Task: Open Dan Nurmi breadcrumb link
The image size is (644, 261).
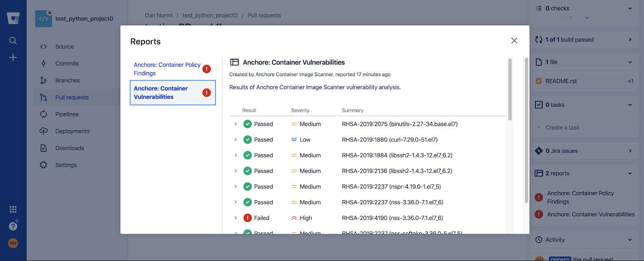Action: click(x=159, y=15)
